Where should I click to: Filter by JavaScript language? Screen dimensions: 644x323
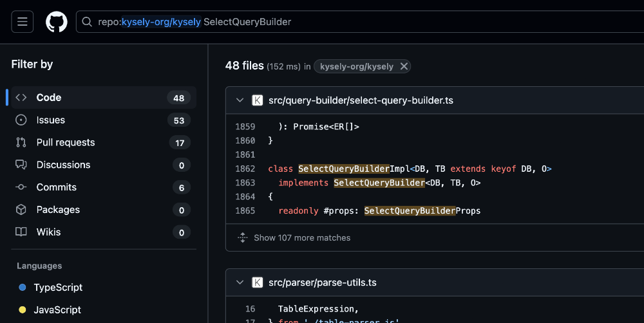[x=58, y=310]
